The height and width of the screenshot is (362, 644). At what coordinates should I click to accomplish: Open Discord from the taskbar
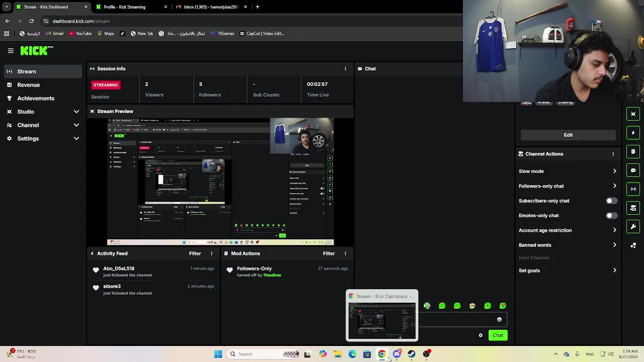(x=397, y=354)
